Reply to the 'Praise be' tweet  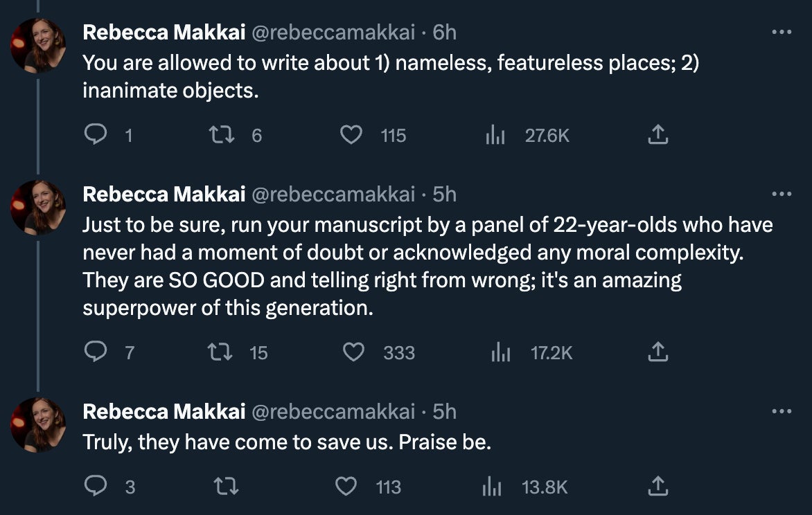[94, 487]
